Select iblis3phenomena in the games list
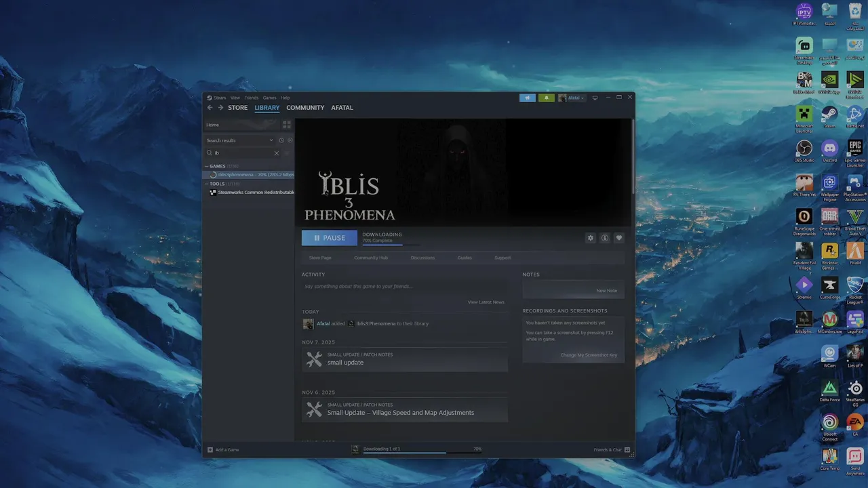The image size is (868, 488). [x=249, y=175]
